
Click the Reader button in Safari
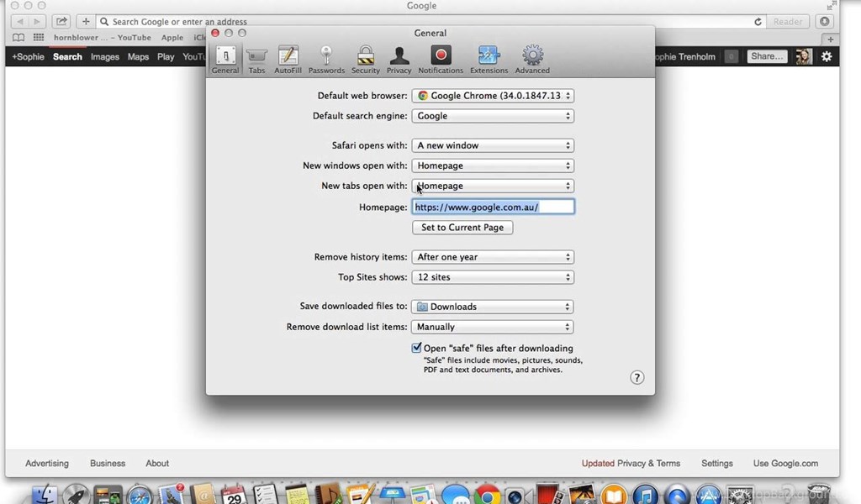coord(787,21)
